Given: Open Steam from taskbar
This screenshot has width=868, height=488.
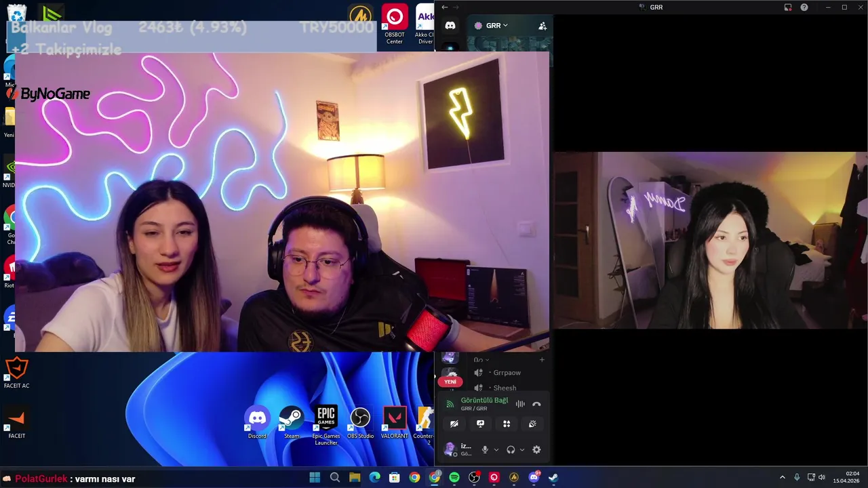Looking at the screenshot, I should 553,477.
